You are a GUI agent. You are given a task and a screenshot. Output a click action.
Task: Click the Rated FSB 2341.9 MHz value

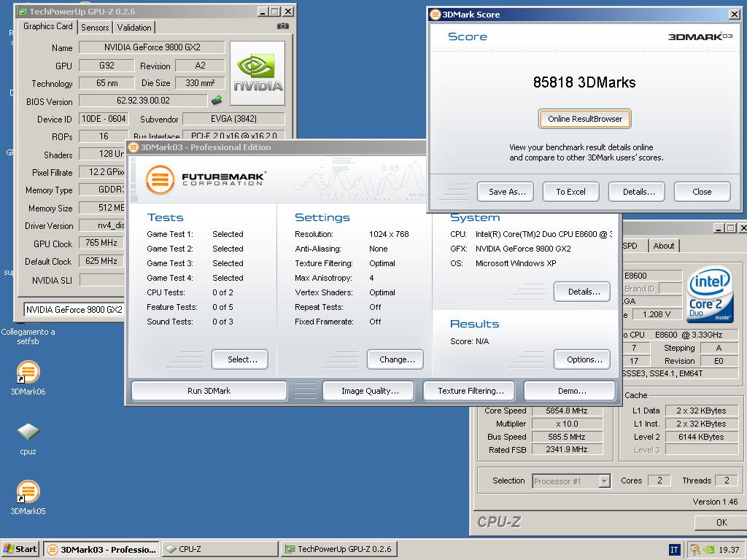click(566, 449)
